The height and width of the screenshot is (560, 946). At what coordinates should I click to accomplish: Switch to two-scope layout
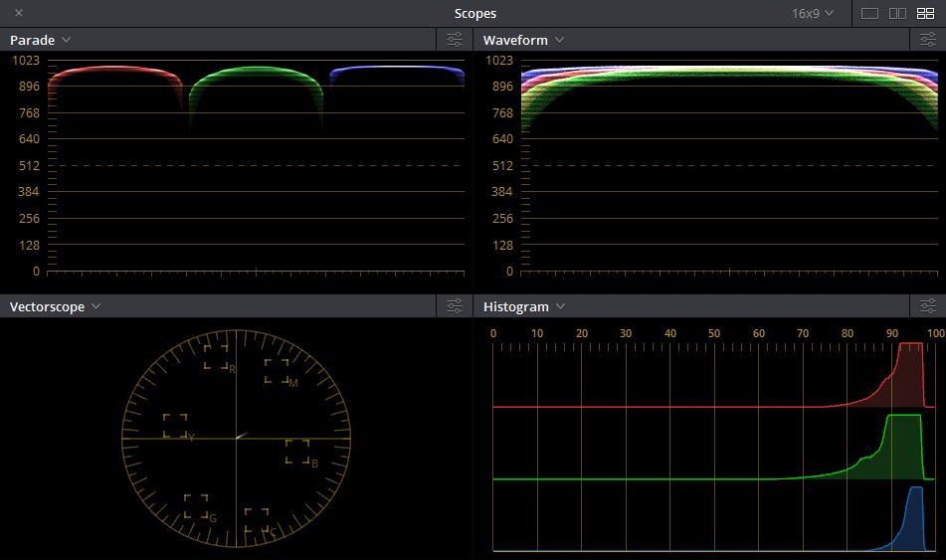coord(897,13)
